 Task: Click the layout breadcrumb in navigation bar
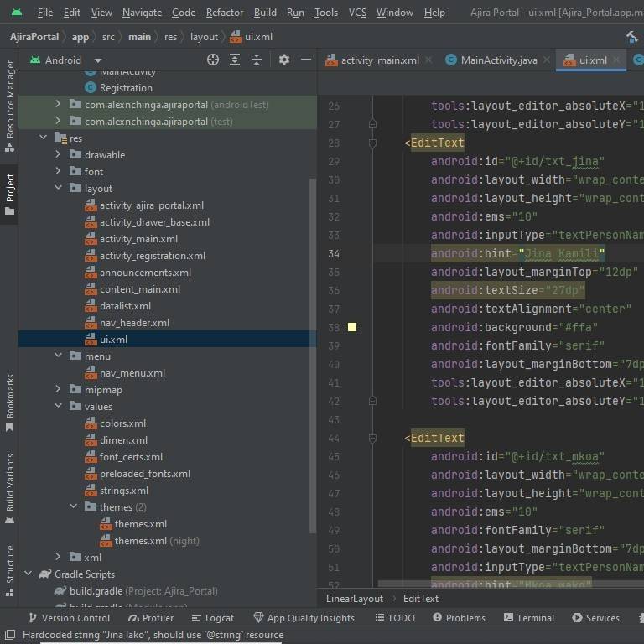click(204, 37)
